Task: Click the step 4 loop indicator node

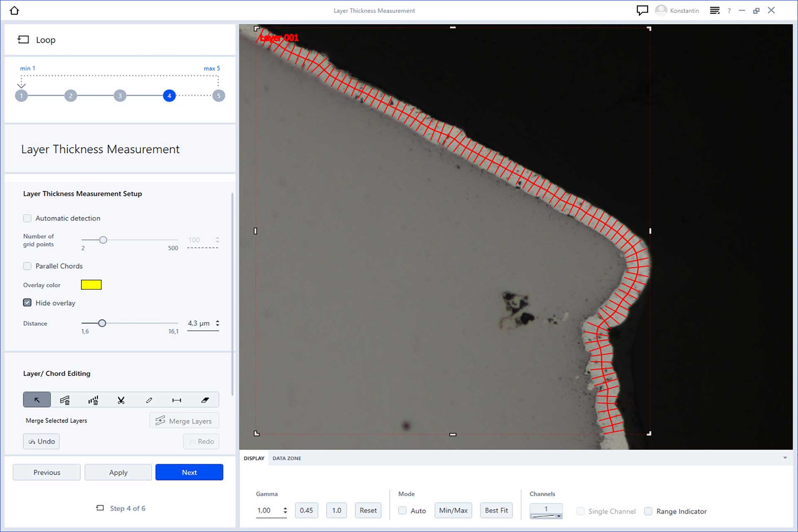Action: [169, 95]
